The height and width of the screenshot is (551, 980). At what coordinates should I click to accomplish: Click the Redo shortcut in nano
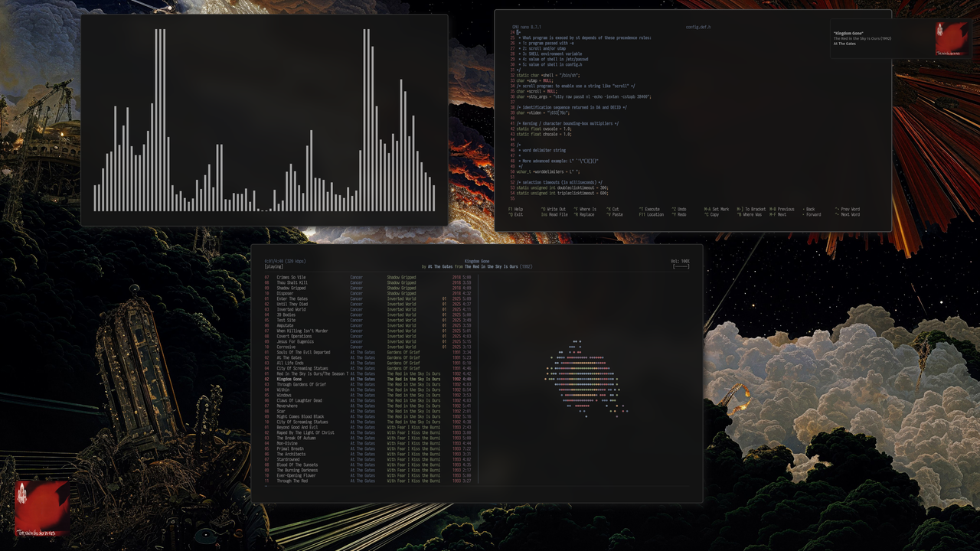coord(679,215)
